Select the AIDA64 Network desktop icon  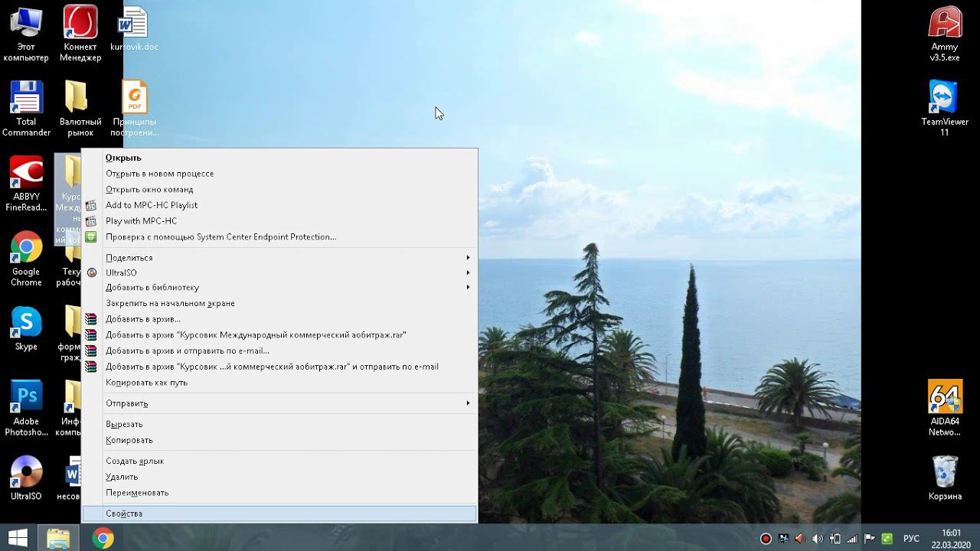click(945, 409)
